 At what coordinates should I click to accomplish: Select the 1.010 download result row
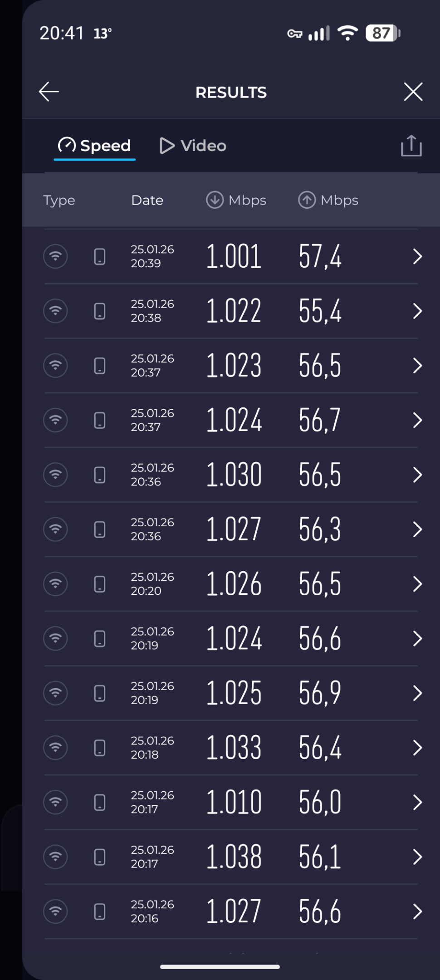click(x=231, y=802)
